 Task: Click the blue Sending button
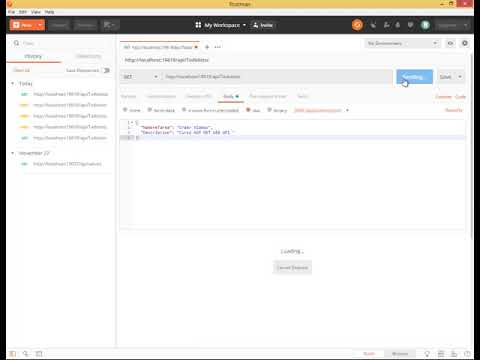(414, 77)
